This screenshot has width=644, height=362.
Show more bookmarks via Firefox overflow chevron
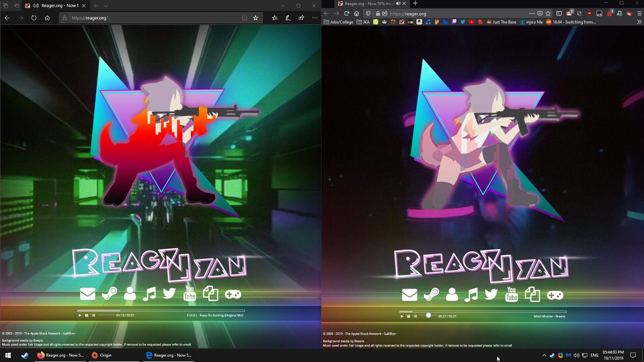639,22
